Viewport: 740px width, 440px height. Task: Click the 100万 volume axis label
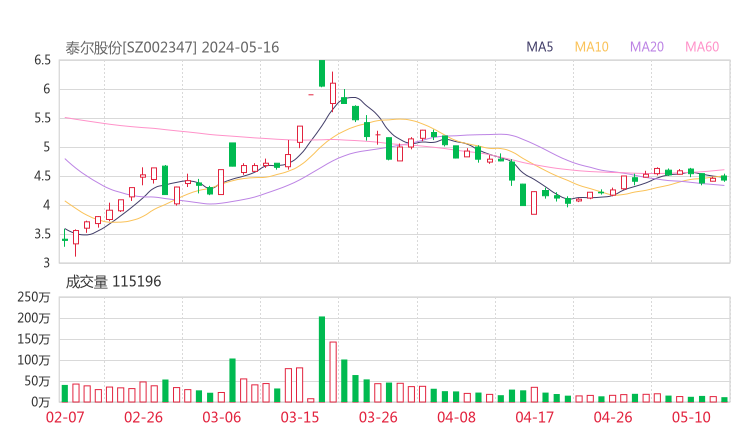click(34, 360)
